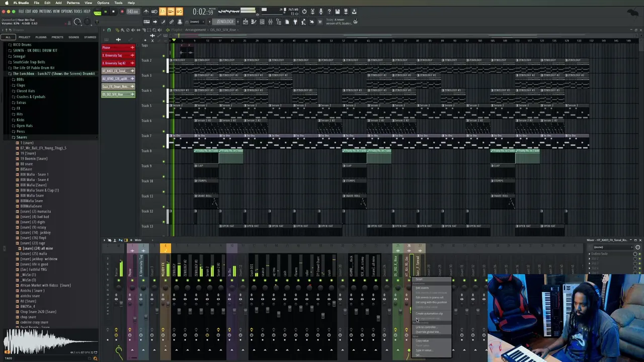The height and width of the screenshot is (362, 644).
Task: Click the FL Studio news notification icon
Action: [x=355, y=22]
